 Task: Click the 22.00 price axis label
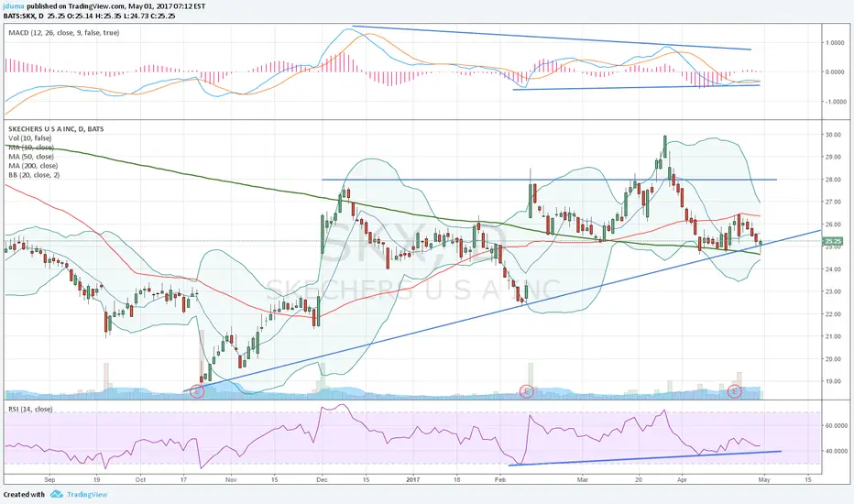(x=834, y=314)
